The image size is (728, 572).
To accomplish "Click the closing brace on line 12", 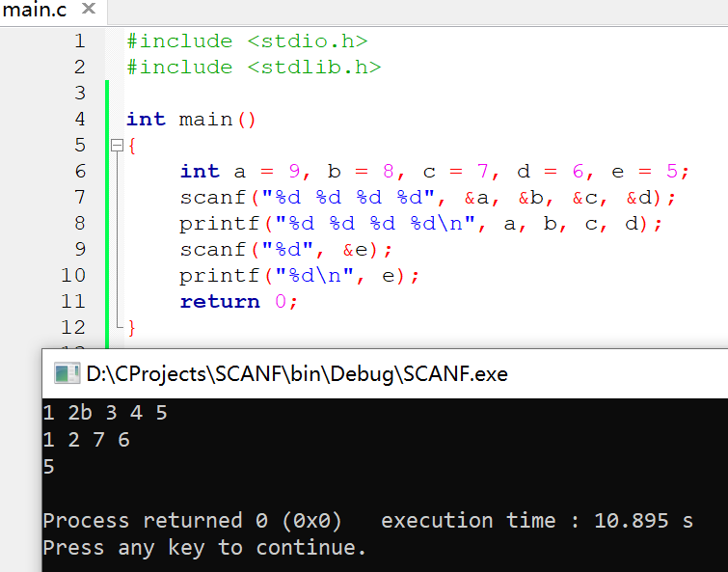I will click(x=131, y=328).
